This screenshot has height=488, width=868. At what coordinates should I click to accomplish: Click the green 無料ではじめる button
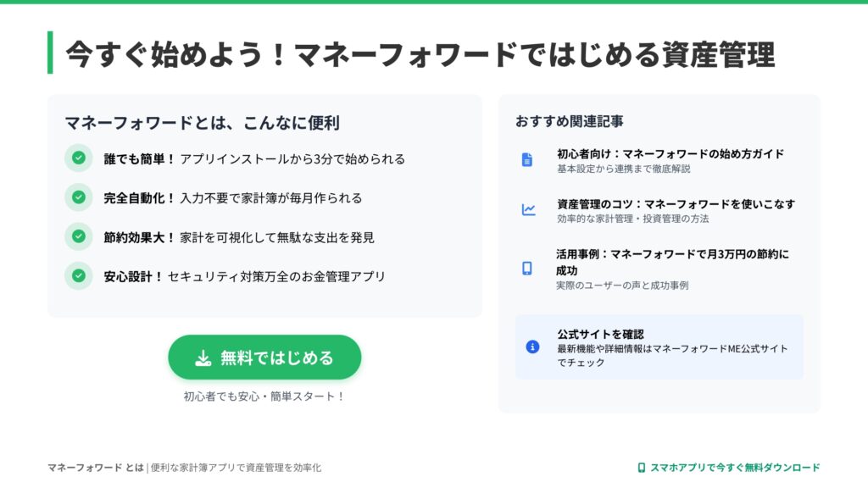click(264, 358)
